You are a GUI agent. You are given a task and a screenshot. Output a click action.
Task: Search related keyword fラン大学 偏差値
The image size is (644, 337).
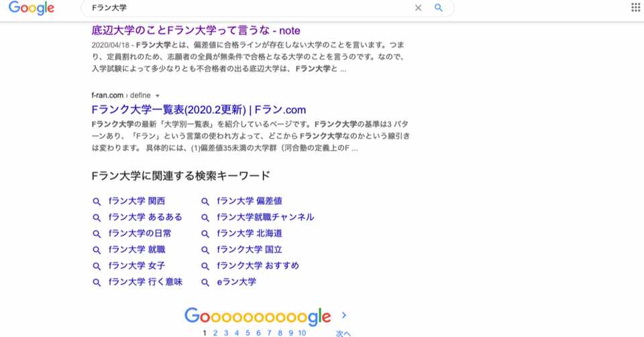(250, 201)
